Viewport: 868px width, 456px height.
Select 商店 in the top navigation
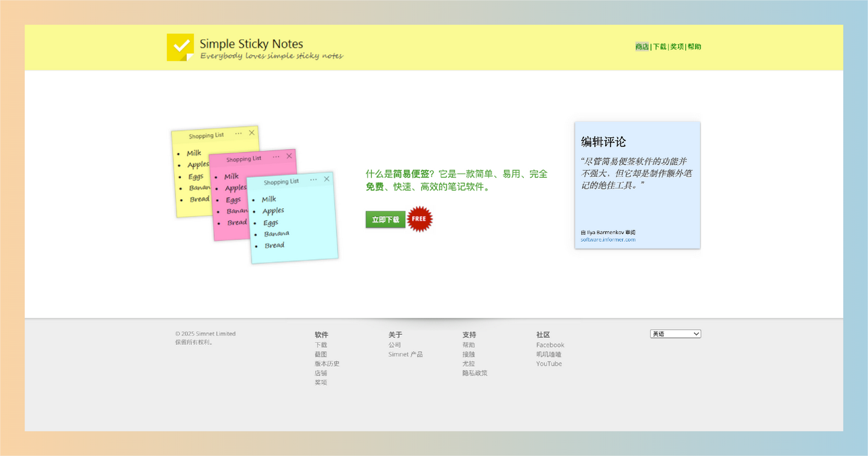(641, 46)
